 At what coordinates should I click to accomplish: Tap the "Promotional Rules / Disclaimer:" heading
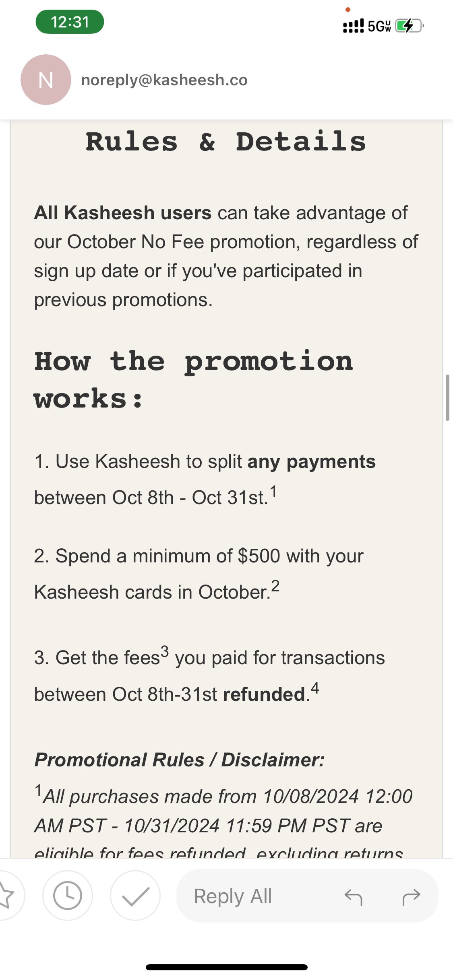point(180,760)
